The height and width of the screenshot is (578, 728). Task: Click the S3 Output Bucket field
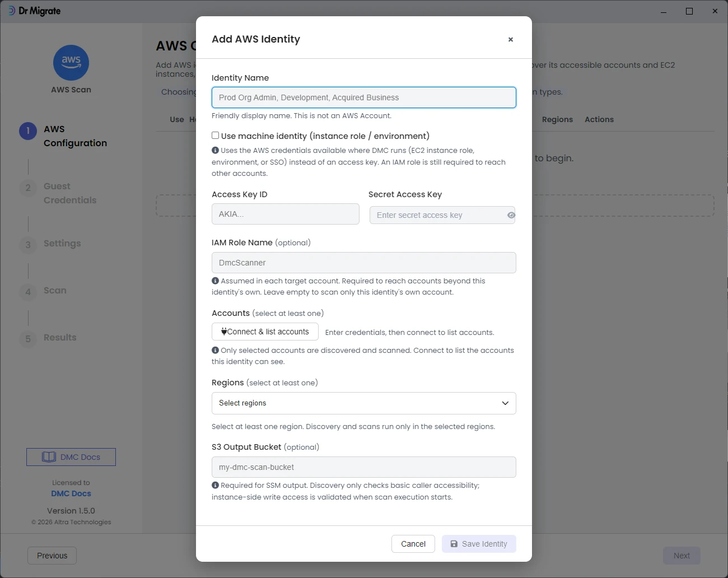click(x=364, y=467)
